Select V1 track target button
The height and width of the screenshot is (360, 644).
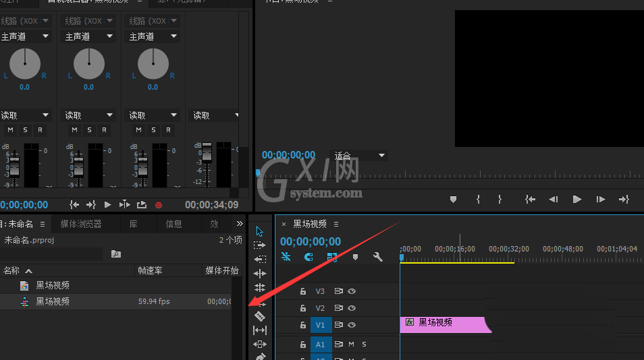pos(320,325)
